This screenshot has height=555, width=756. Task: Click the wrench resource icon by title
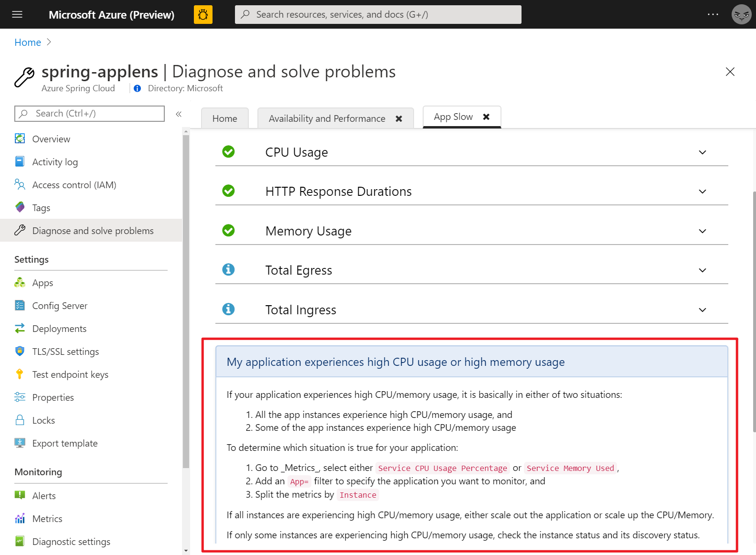click(x=24, y=77)
